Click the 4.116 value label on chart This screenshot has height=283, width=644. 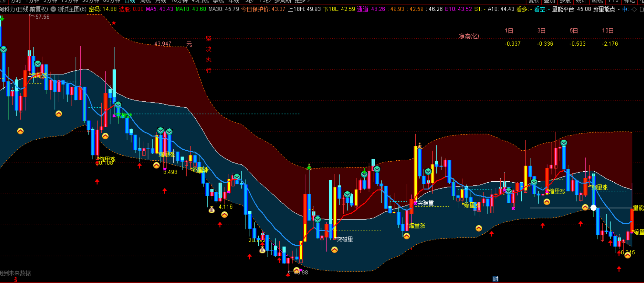(x=226, y=207)
